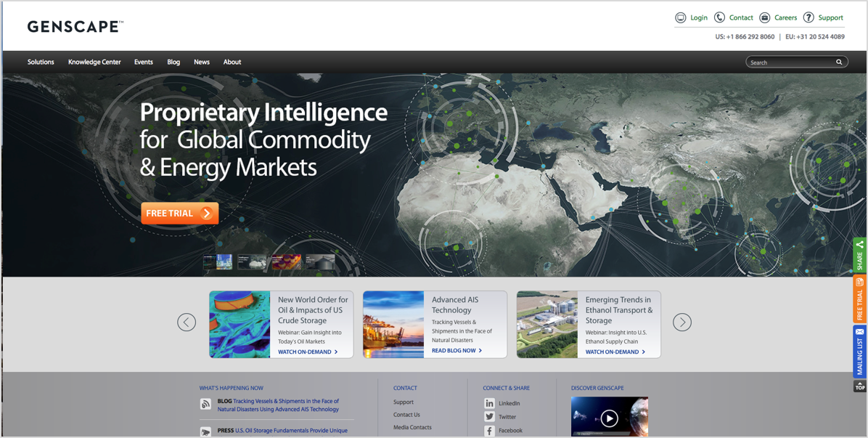Image resolution: width=868 pixels, height=438 pixels.
Task: Click the Twitter bird icon
Action: pyautogui.click(x=489, y=417)
